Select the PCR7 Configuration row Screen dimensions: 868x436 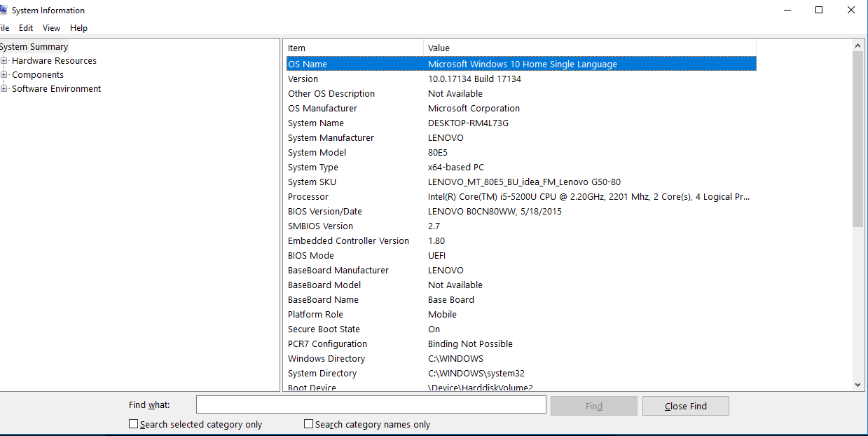pos(521,344)
